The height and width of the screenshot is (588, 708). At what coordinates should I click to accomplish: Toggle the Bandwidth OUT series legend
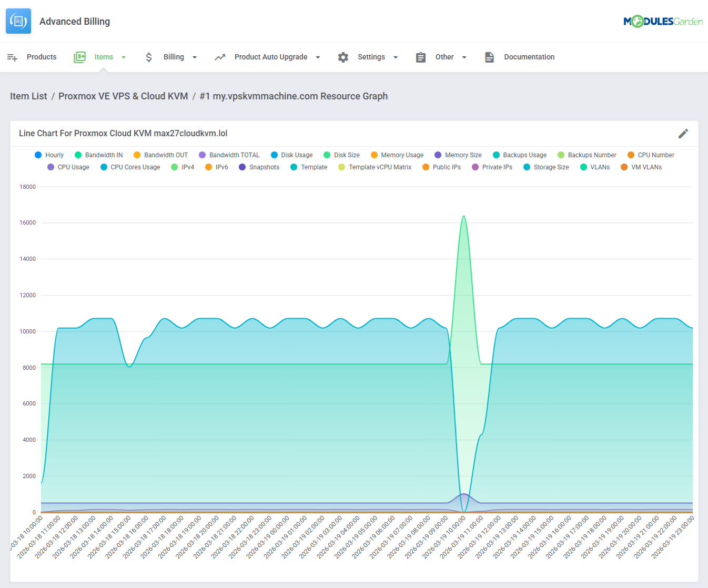click(160, 155)
